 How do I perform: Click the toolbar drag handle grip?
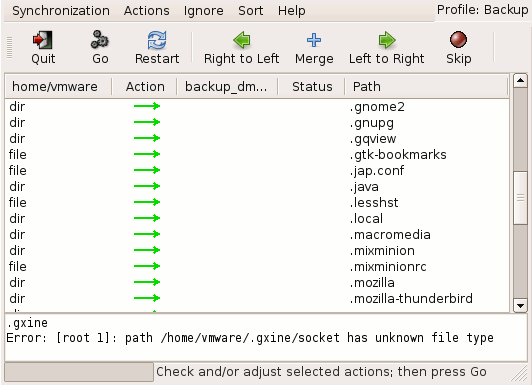point(10,47)
